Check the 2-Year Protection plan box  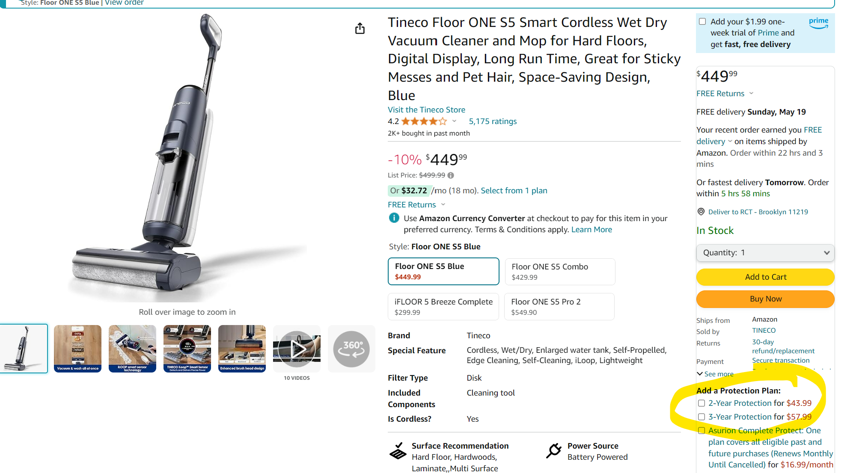[702, 403]
